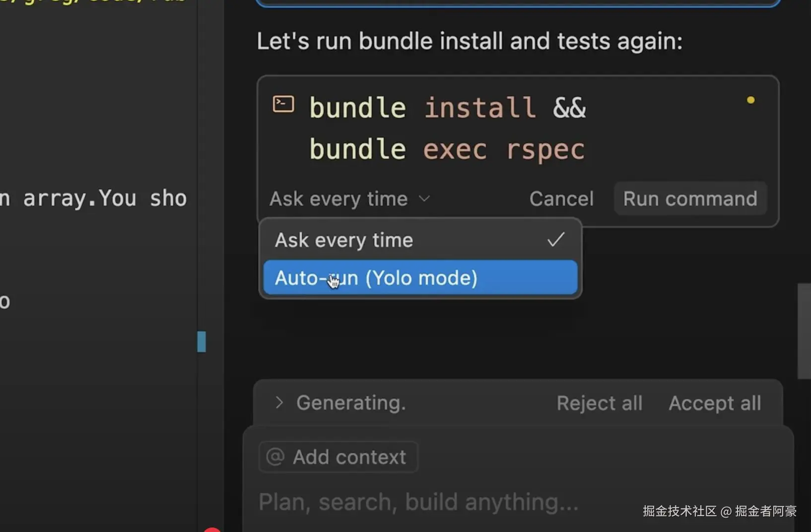The image size is (811, 532).
Task: Click the bundle exec rspec command text
Action: [447, 149]
